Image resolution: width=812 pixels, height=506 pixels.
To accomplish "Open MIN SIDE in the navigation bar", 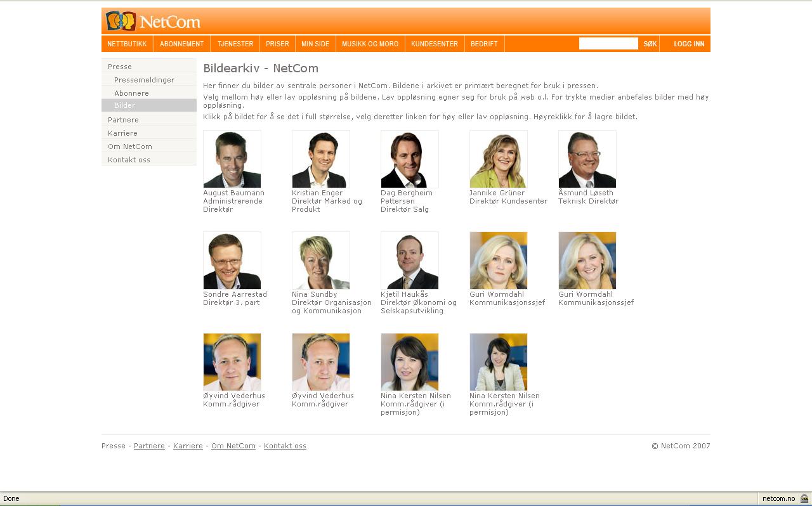I will (315, 44).
